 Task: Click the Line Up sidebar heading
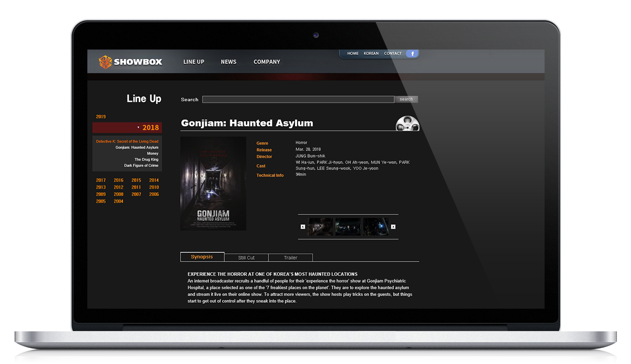pos(144,99)
